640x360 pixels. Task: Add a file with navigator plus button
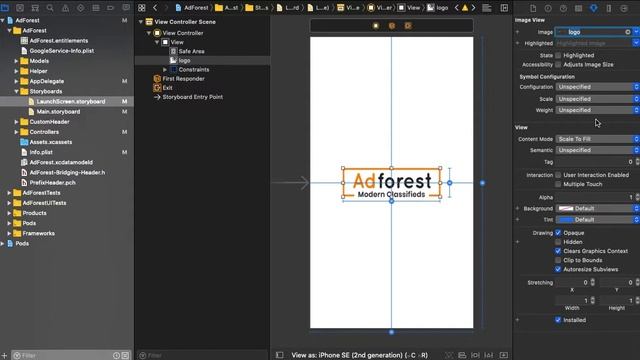pos(4,356)
